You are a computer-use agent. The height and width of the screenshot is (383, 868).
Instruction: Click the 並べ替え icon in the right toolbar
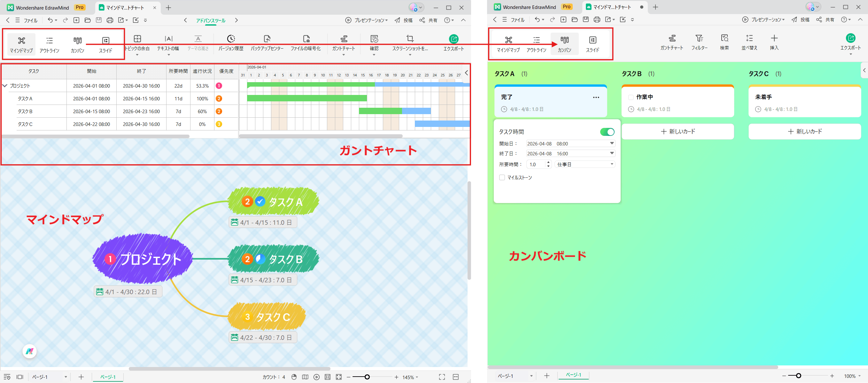coord(749,42)
